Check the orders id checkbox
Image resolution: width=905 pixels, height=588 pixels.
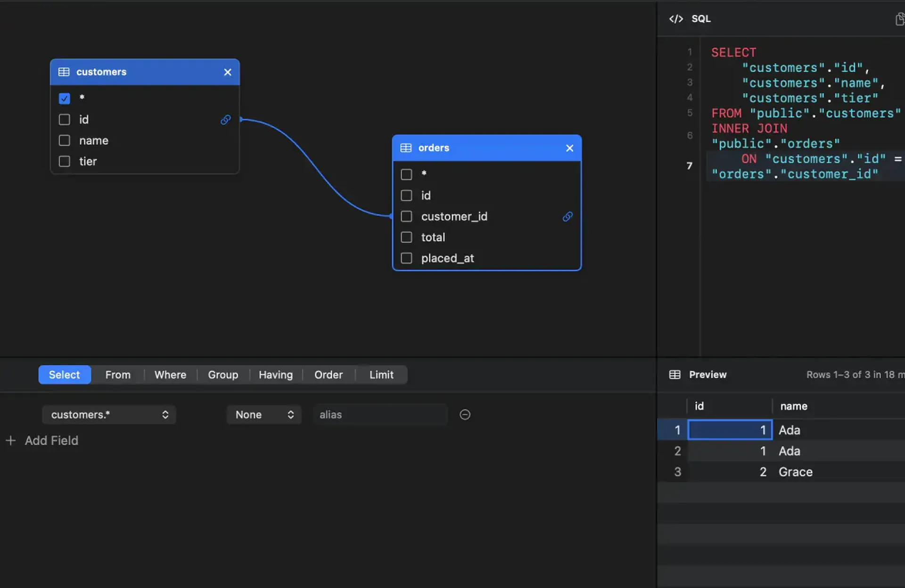click(406, 196)
